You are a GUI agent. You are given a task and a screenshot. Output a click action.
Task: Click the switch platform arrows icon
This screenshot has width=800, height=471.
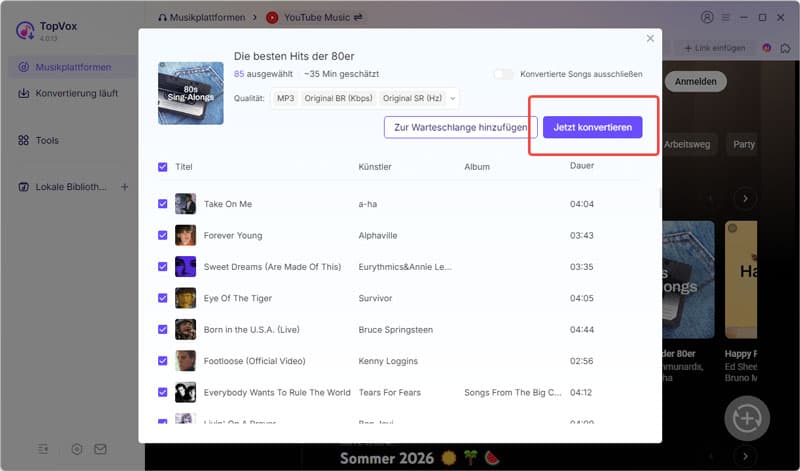(358, 17)
